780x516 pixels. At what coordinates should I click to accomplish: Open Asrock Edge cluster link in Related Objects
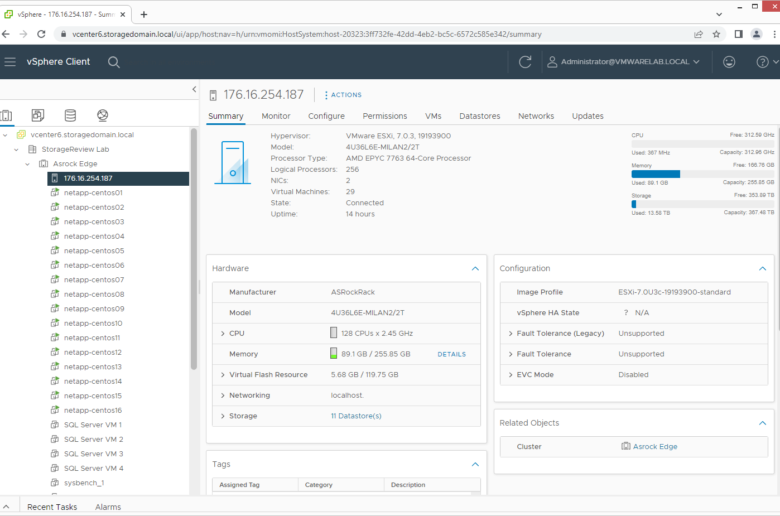pyautogui.click(x=655, y=446)
